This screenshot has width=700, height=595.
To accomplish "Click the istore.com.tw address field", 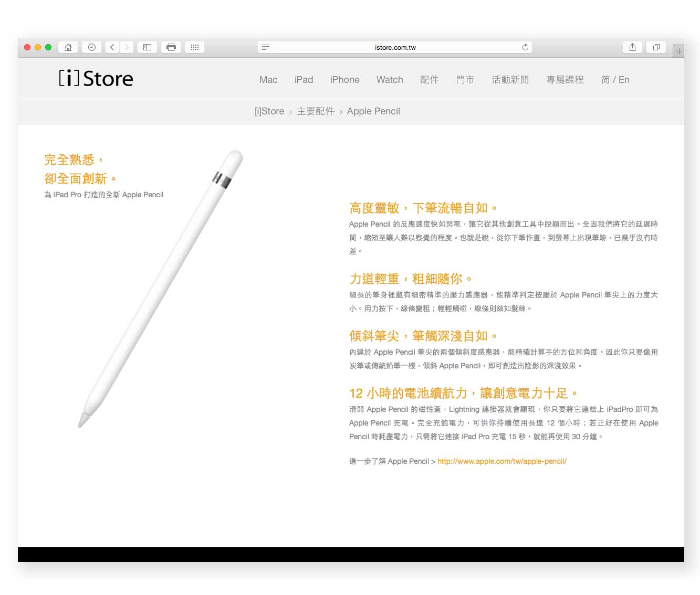I will pos(395,47).
